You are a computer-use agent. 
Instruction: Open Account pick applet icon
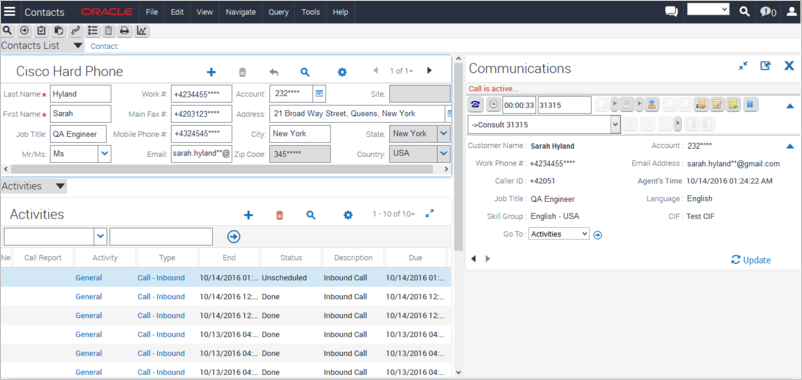(320, 94)
